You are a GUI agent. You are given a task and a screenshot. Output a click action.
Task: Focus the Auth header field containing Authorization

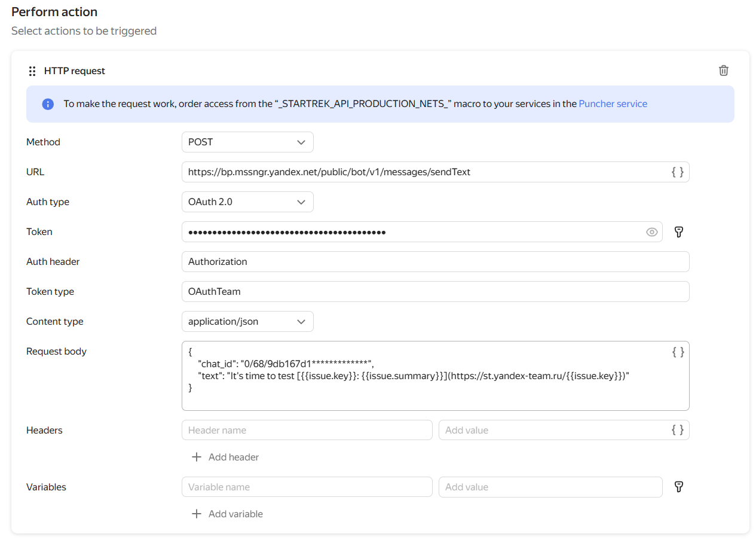[436, 262]
